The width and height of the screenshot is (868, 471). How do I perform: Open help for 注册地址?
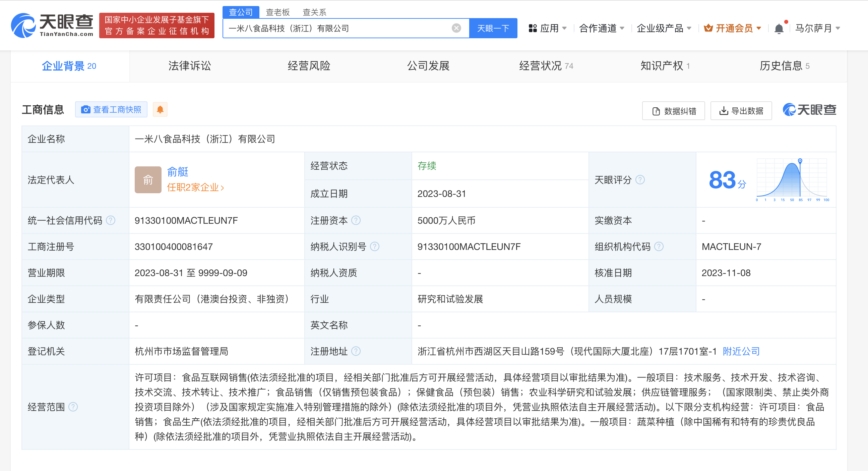tap(356, 351)
